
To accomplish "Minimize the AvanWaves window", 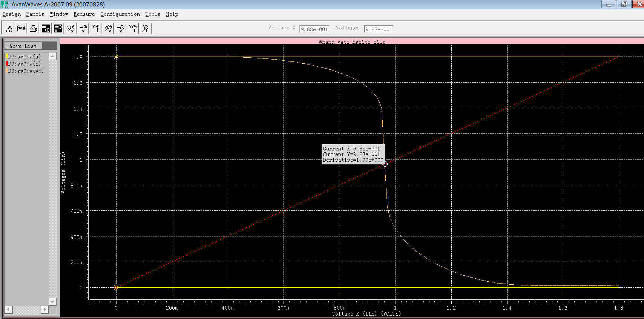I will click(609, 4).
